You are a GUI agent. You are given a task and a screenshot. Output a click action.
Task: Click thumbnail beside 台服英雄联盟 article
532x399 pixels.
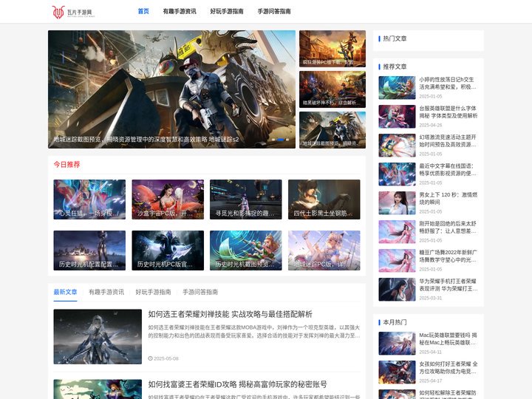coord(397,117)
